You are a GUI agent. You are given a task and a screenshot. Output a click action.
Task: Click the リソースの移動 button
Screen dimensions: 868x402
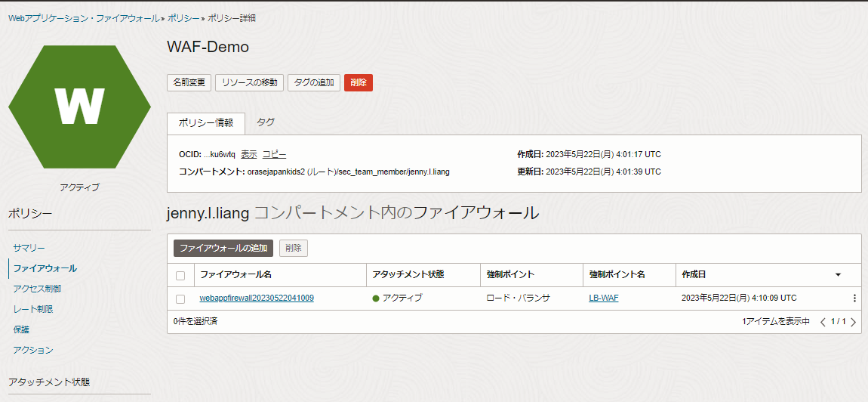(x=249, y=82)
